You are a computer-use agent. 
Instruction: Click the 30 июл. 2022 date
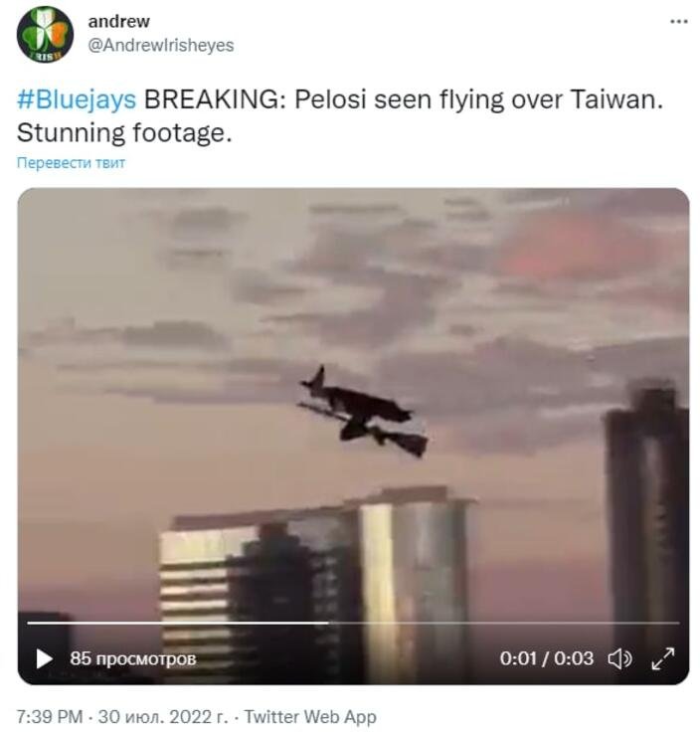(163, 717)
